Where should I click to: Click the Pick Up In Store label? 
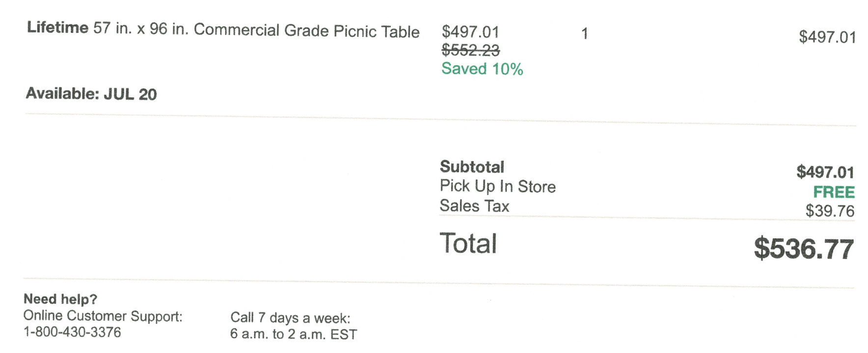(x=497, y=186)
